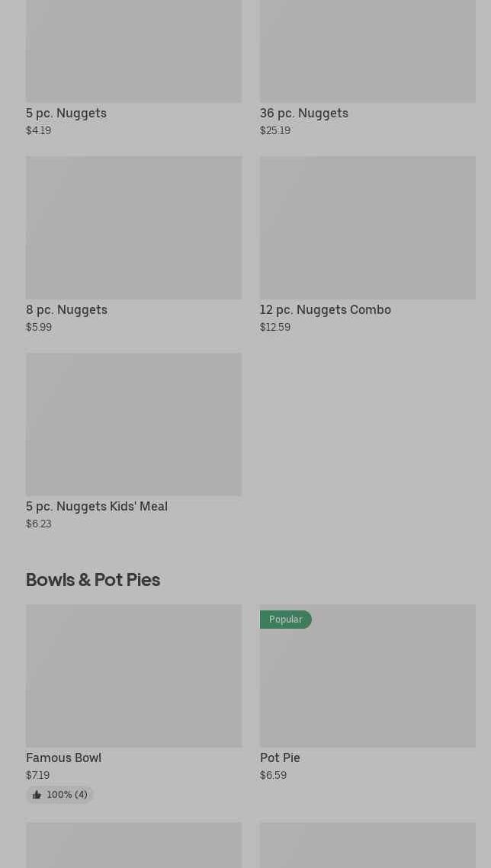Click the 5 pc. Nuggets Kids' Meal title
Image resolution: width=491 pixels, height=868 pixels.
[x=97, y=506]
